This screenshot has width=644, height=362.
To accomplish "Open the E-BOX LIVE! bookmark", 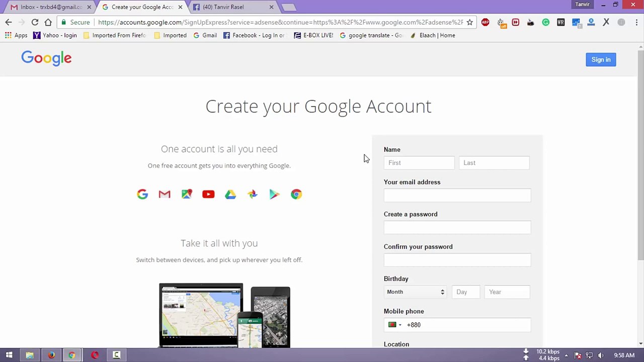I will pos(313,35).
